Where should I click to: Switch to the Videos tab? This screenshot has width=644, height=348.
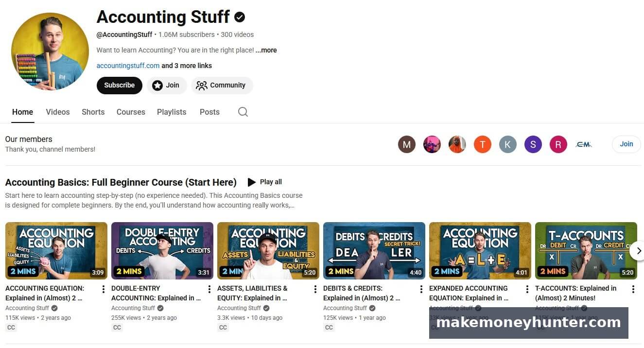[58, 112]
